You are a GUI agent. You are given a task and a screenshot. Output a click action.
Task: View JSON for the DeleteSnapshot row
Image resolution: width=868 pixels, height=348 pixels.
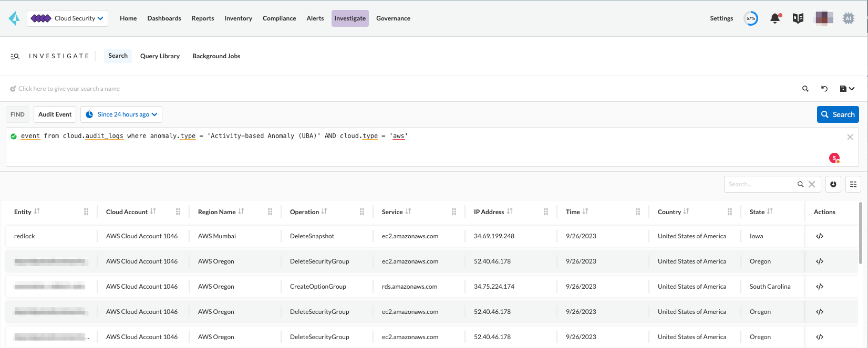coord(820,236)
